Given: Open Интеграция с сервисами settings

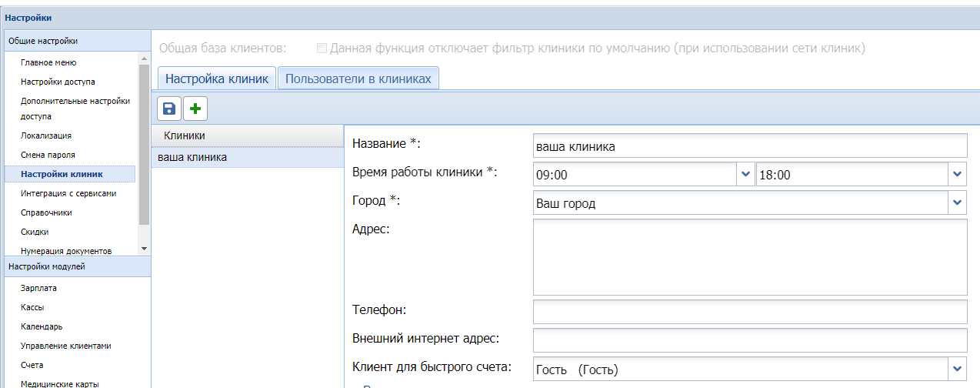Looking at the screenshot, I should point(68,193).
